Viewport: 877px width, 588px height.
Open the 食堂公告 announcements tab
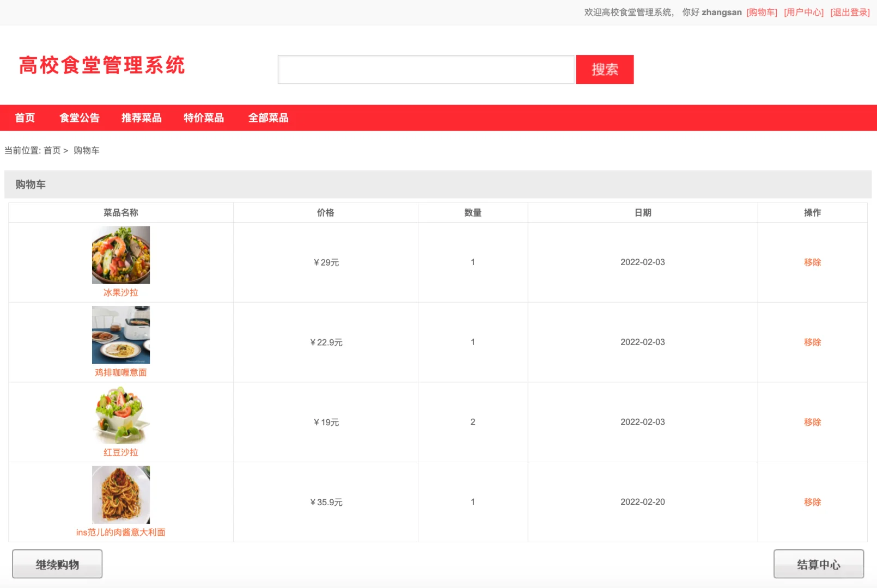[x=80, y=118]
